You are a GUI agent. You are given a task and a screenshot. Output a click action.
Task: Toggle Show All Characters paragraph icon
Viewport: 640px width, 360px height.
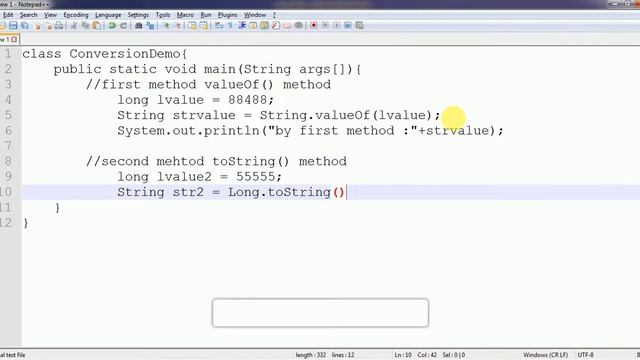[x=230, y=26]
